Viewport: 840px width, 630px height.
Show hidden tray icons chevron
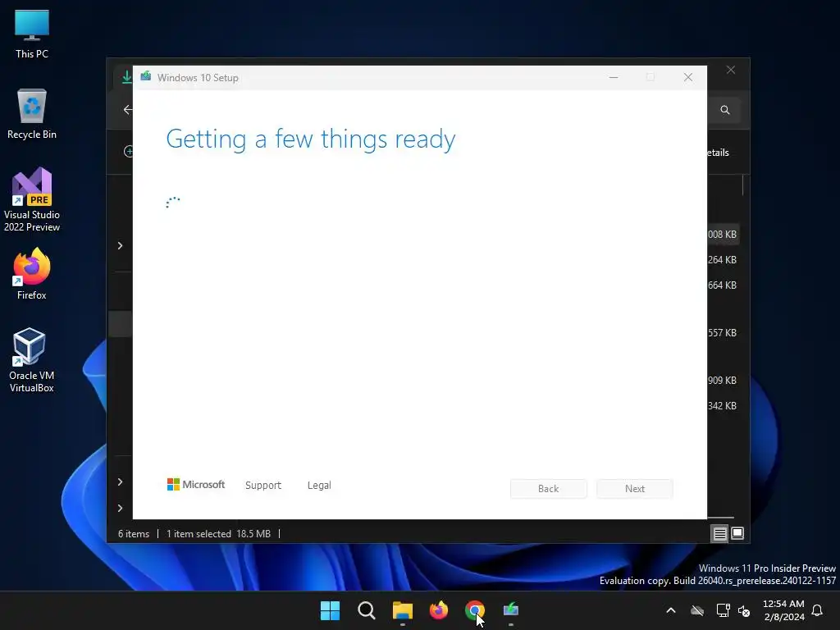click(671, 610)
